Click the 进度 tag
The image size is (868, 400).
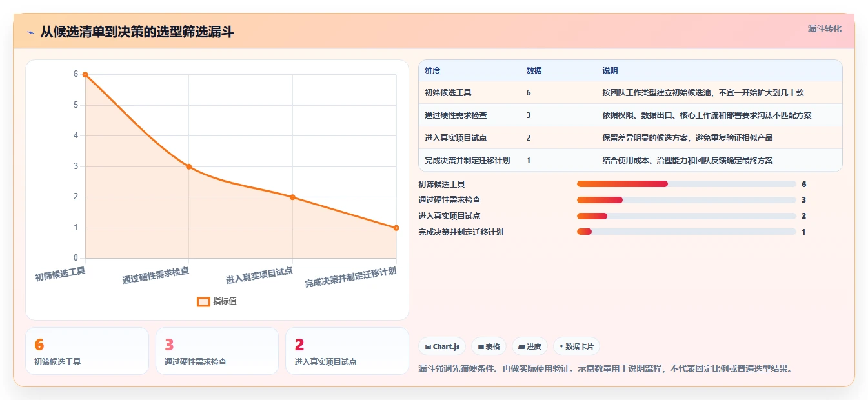[x=530, y=346]
